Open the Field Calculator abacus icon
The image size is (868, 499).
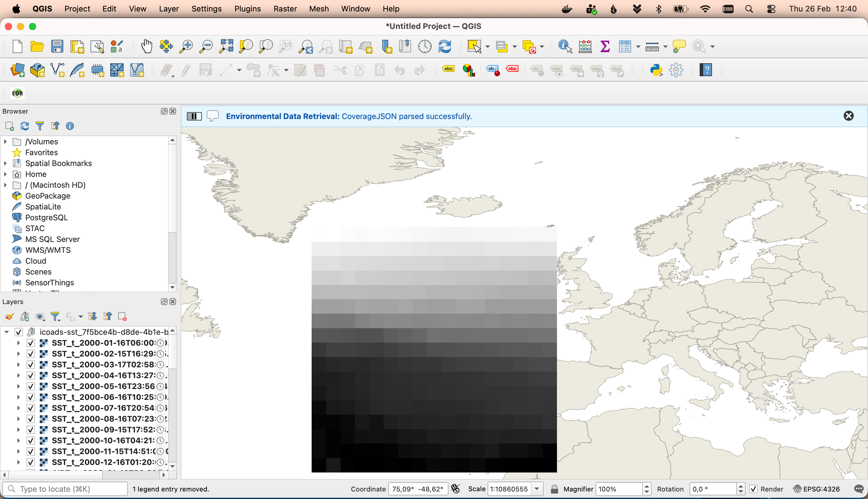pyautogui.click(x=585, y=46)
